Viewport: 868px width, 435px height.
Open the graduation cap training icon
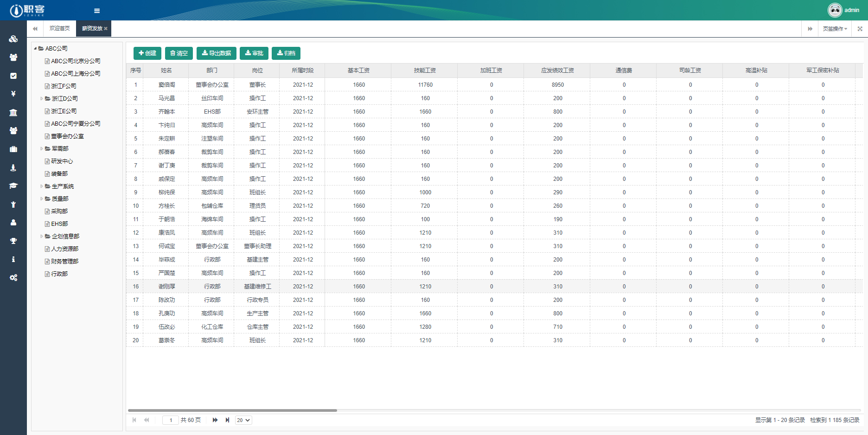(13, 186)
